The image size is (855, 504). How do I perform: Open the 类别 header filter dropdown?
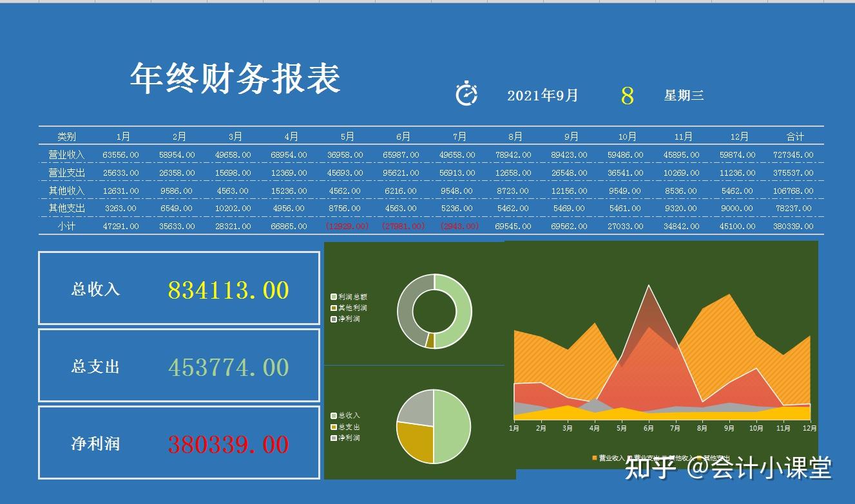(x=68, y=136)
